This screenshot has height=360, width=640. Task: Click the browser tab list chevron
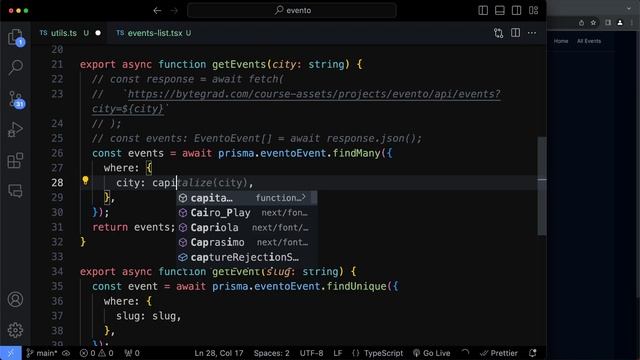(x=629, y=8)
